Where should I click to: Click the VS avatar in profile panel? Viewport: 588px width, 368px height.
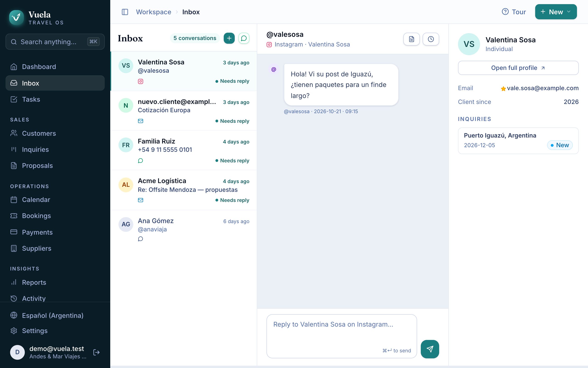(x=469, y=44)
